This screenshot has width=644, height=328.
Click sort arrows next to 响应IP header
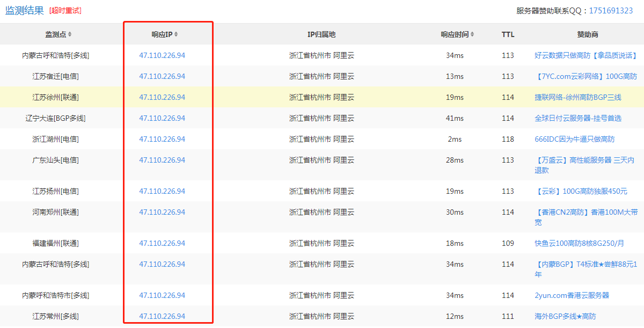tap(176, 34)
